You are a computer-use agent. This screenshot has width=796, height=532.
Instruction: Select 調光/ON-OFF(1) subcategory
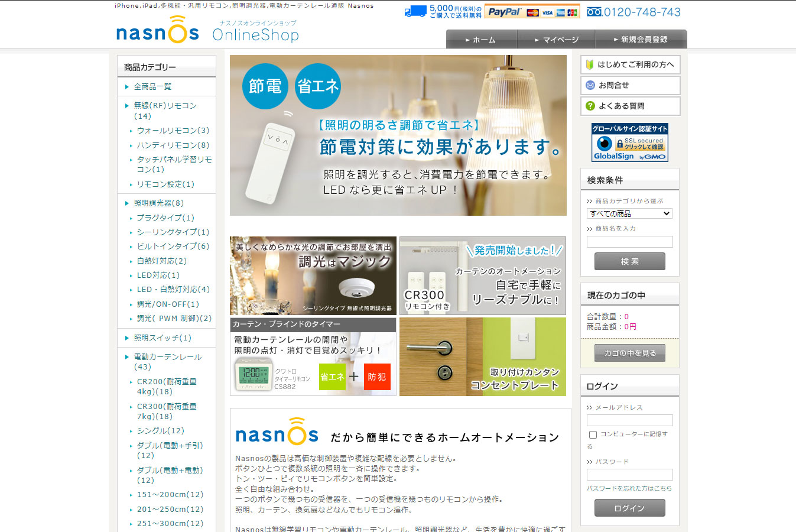(x=168, y=304)
